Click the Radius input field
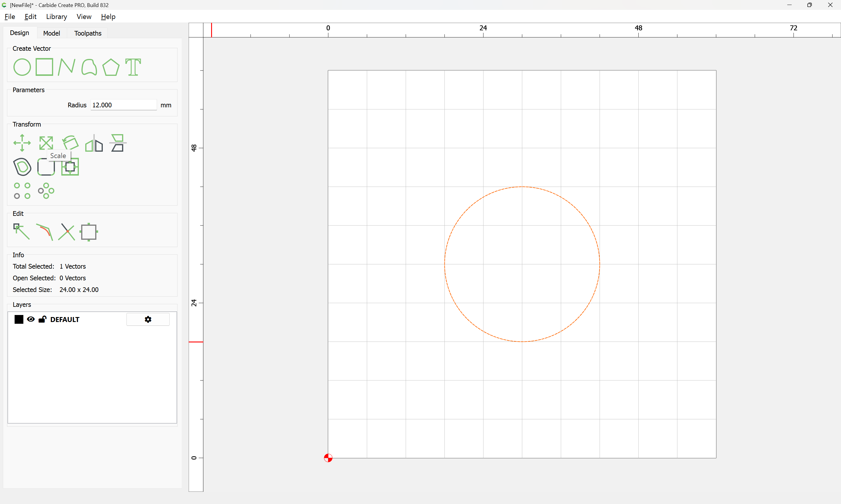 (x=123, y=105)
